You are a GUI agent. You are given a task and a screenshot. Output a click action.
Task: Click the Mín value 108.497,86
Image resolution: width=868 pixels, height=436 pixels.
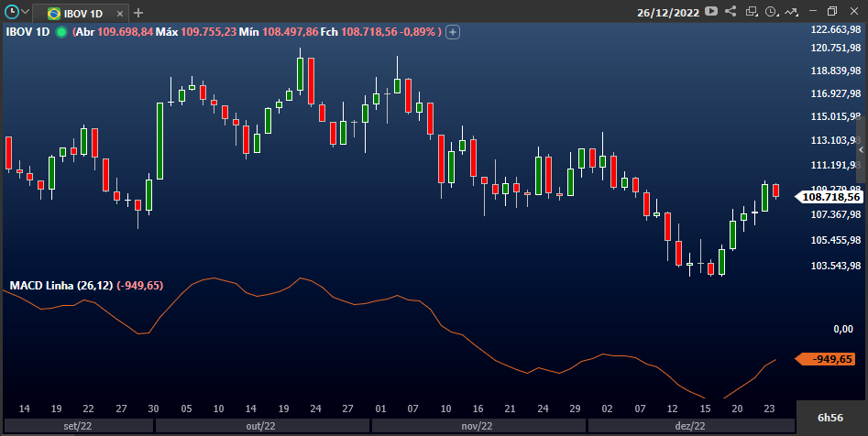[x=290, y=31]
